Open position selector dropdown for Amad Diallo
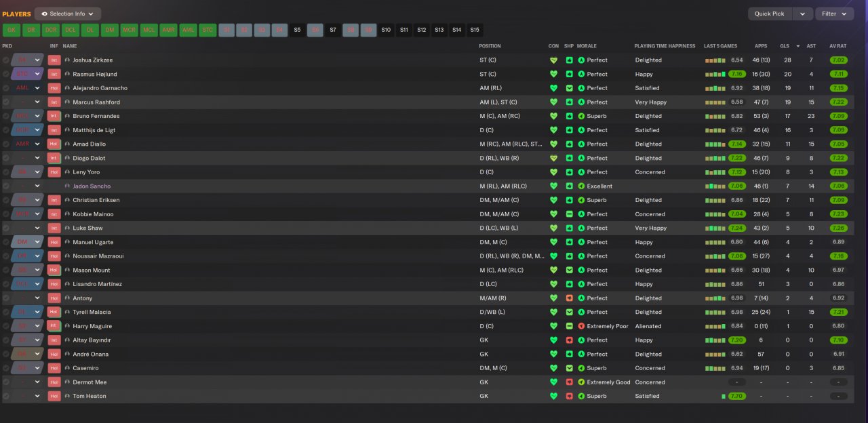The width and height of the screenshot is (868, 423). (x=38, y=144)
